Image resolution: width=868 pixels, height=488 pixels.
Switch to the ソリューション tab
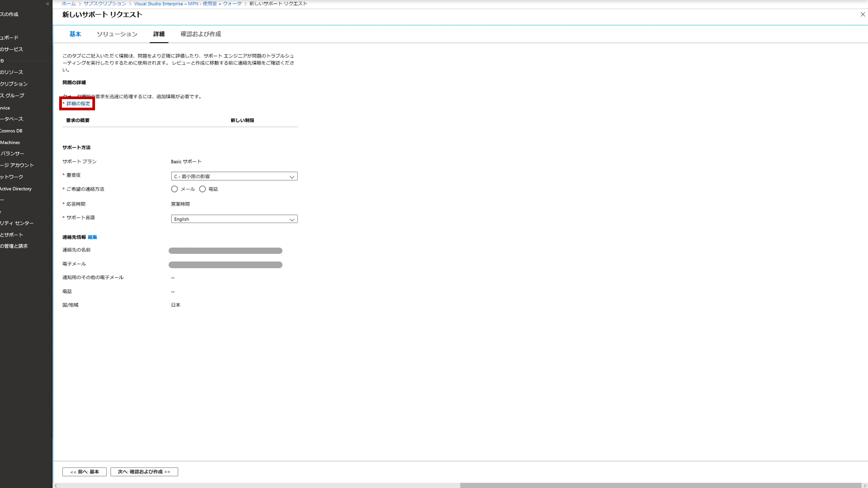[x=117, y=34]
